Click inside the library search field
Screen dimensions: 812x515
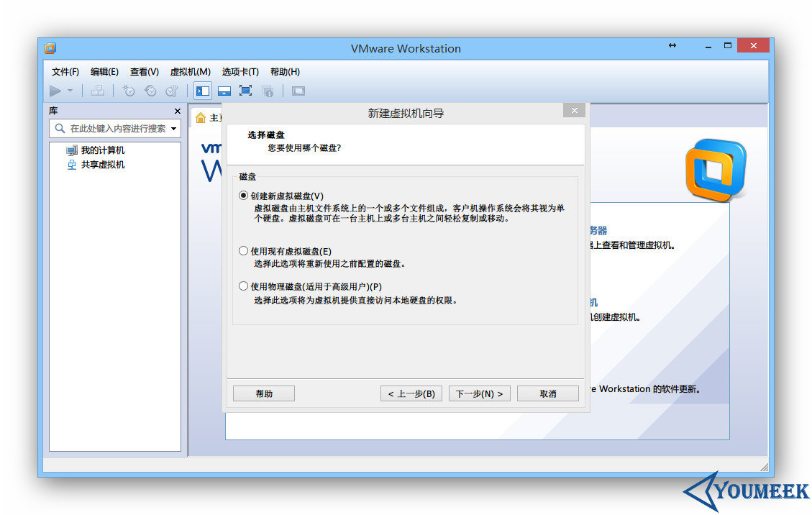tap(115, 128)
